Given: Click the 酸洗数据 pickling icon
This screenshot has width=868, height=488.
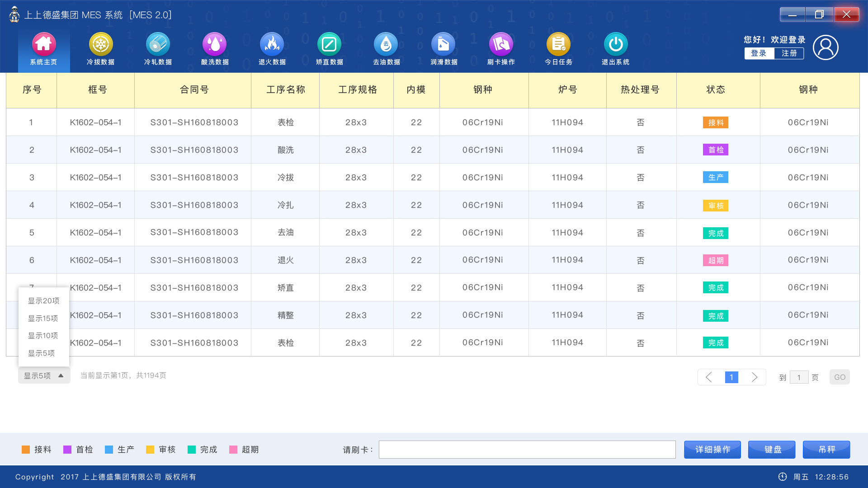Looking at the screenshot, I should coord(215,44).
